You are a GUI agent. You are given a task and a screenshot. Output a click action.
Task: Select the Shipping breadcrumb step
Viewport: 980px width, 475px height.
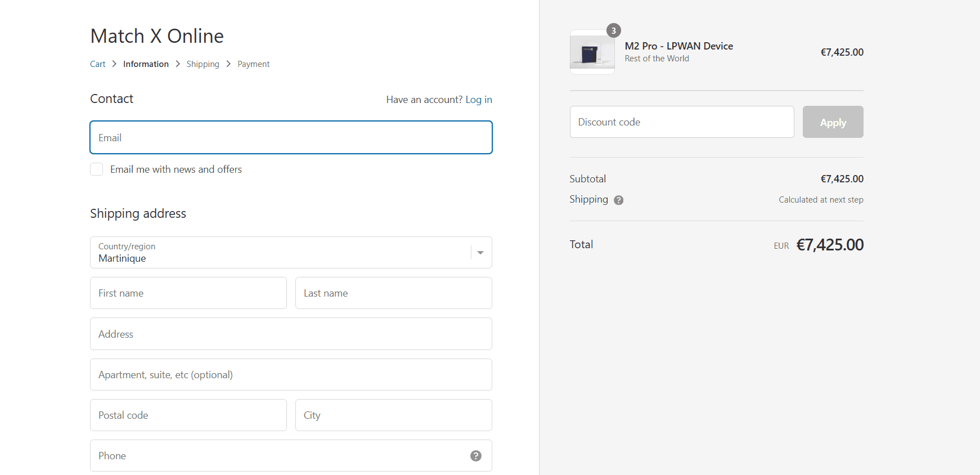[x=203, y=64]
